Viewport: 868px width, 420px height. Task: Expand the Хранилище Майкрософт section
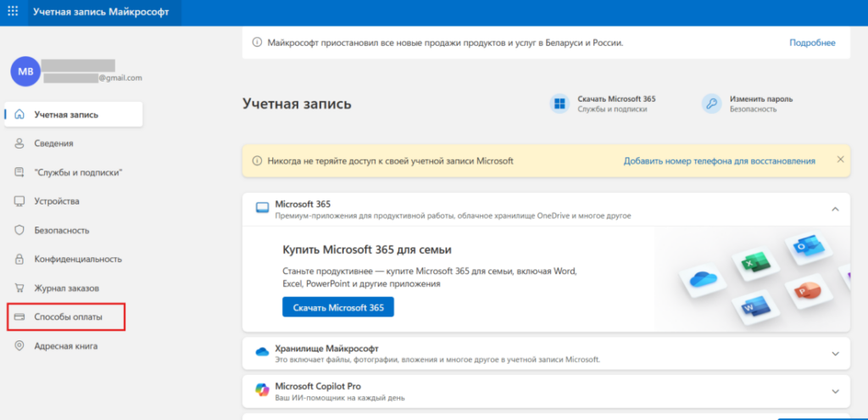(x=835, y=353)
